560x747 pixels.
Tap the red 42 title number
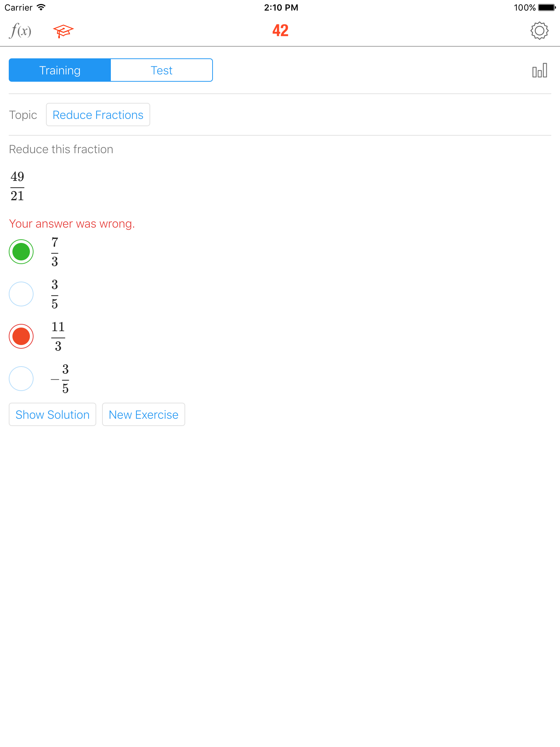click(280, 31)
